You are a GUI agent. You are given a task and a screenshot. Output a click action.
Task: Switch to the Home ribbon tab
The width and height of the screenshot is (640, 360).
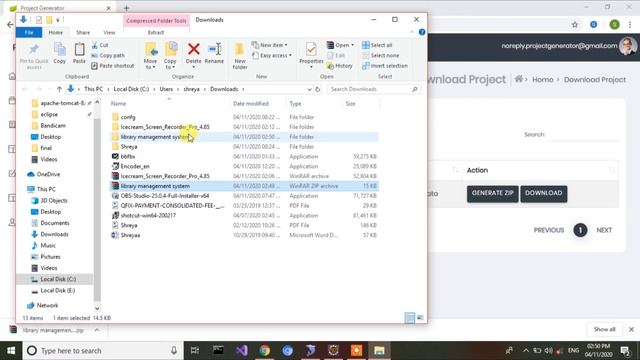pos(56,32)
